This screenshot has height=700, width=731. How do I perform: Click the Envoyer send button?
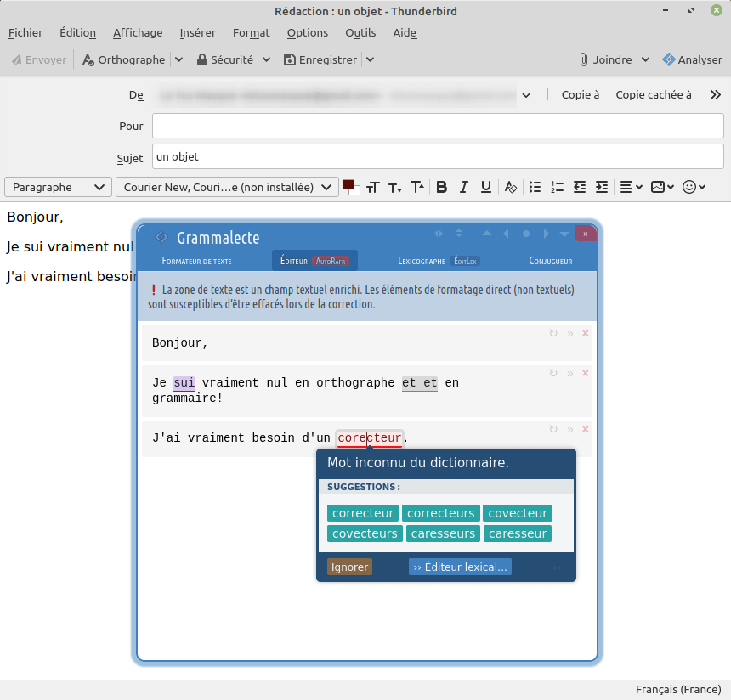[39, 59]
